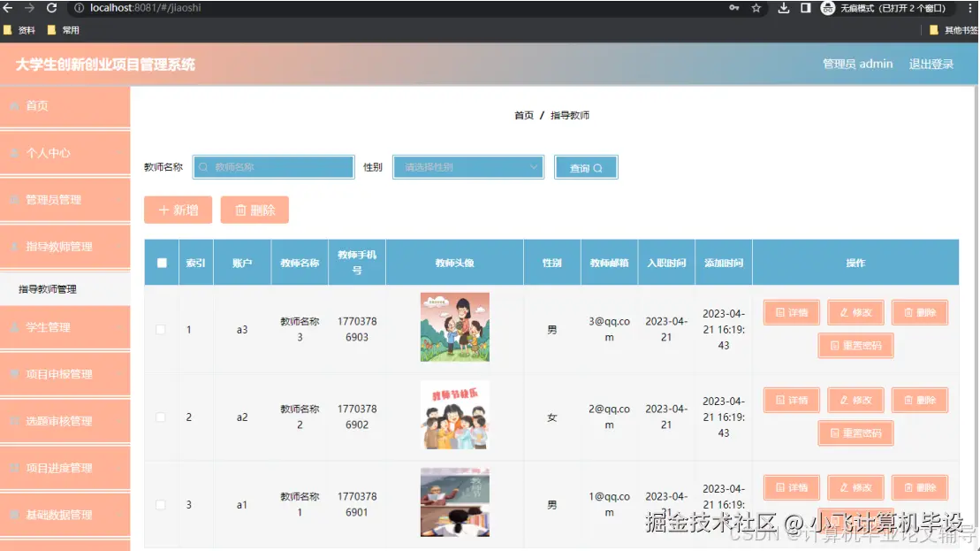The width and height of the screenshot is (980, 551).
Task: Click into the 教师名称 search field
Action: [x=274, y=167]
